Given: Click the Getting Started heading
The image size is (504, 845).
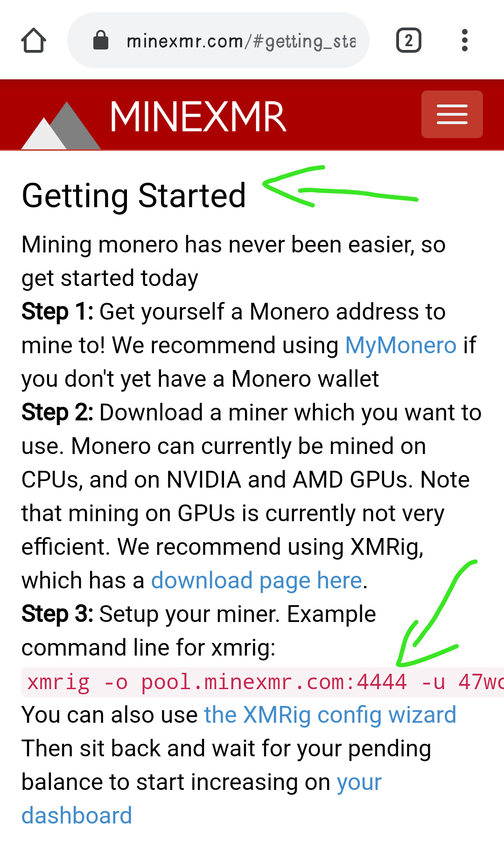Looking at the screenshot, I should 134,196.
